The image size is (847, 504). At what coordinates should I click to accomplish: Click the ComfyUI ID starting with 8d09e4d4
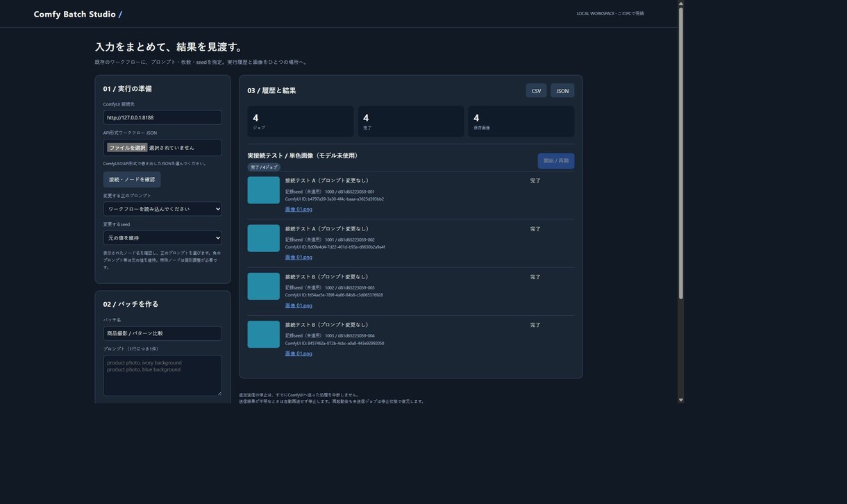(335, 247)
